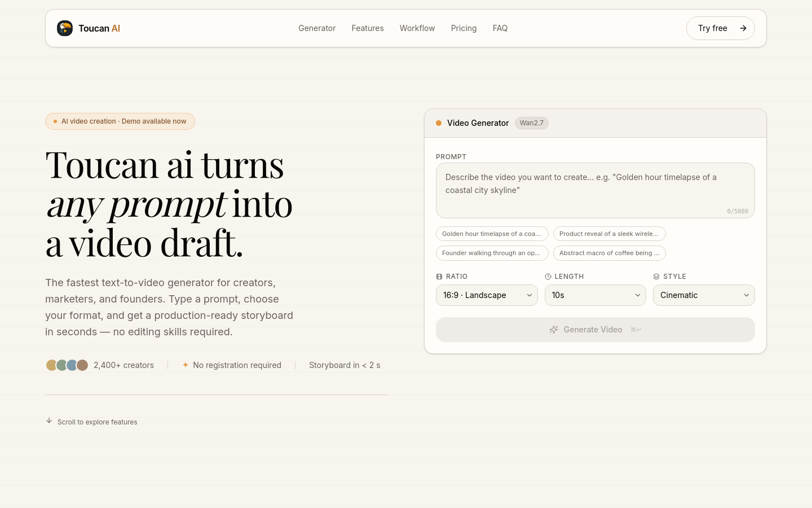Choose the Founder walking suggestion chip

tap(492, 253)
